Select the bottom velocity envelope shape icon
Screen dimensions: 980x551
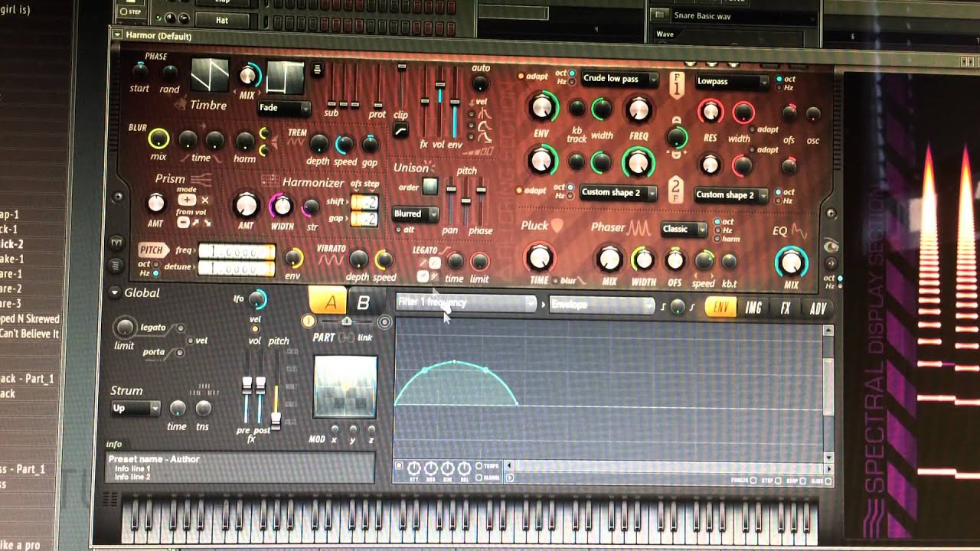[484, 138]
